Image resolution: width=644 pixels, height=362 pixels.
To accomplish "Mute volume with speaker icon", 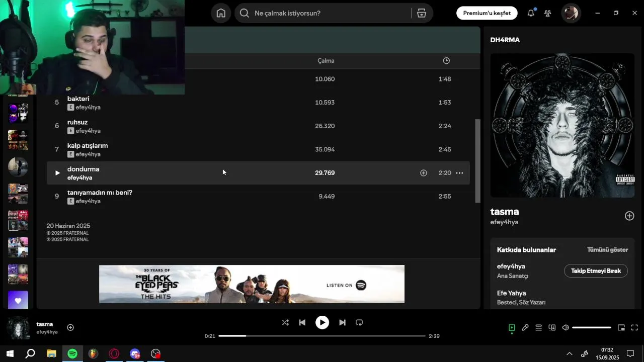I will coord(566,328).
